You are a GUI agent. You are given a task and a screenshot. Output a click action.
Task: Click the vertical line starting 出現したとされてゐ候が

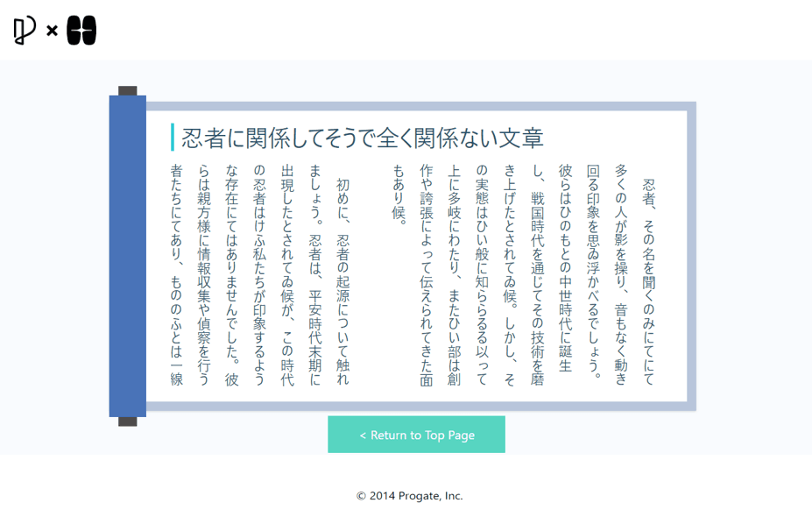click(x=287, y=275)
